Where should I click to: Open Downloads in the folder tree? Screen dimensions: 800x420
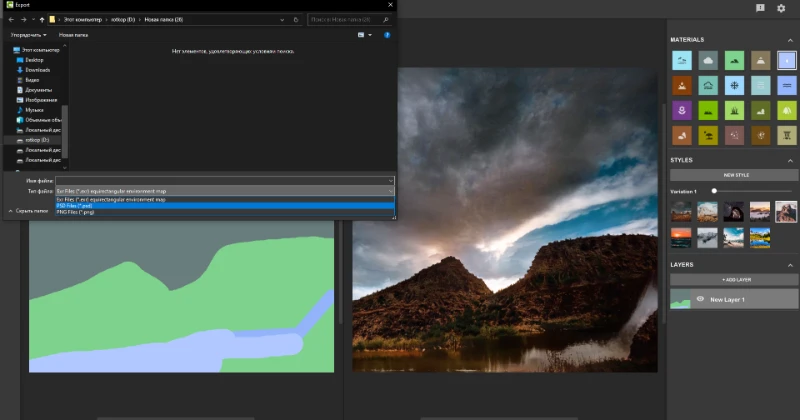tap(37, 70)
